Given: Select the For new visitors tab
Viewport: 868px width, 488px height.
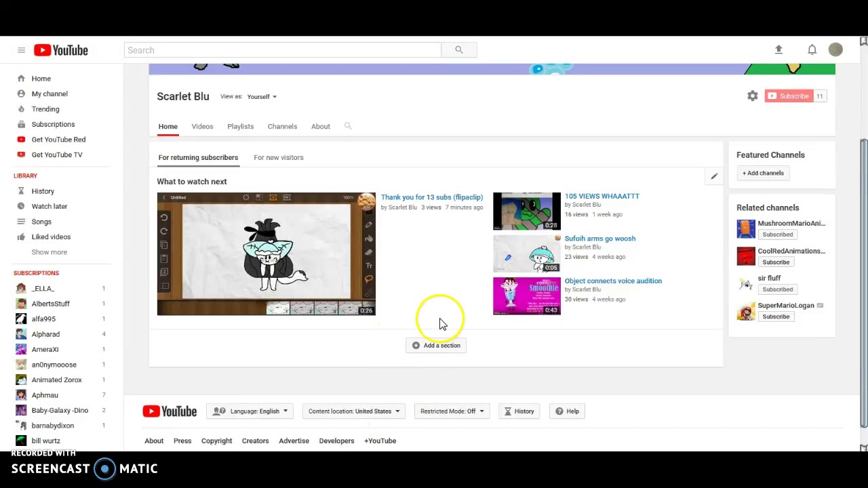Looking at the screenshot, I should 279,157.
